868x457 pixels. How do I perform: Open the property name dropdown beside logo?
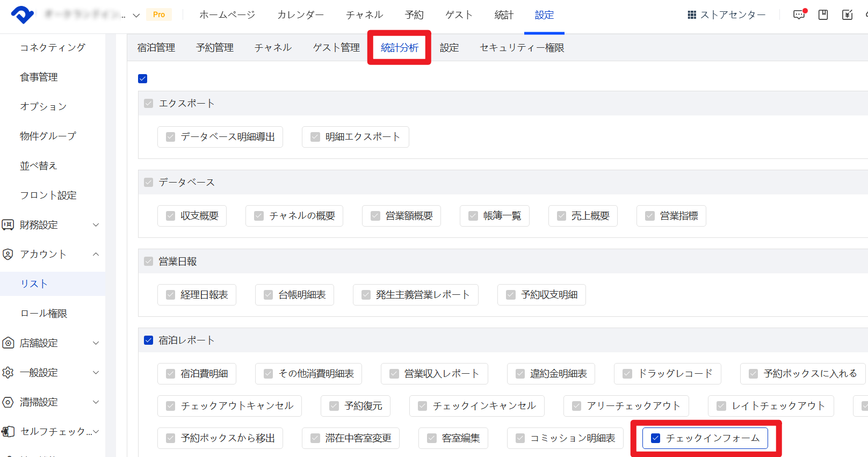(x=136, y=15)
